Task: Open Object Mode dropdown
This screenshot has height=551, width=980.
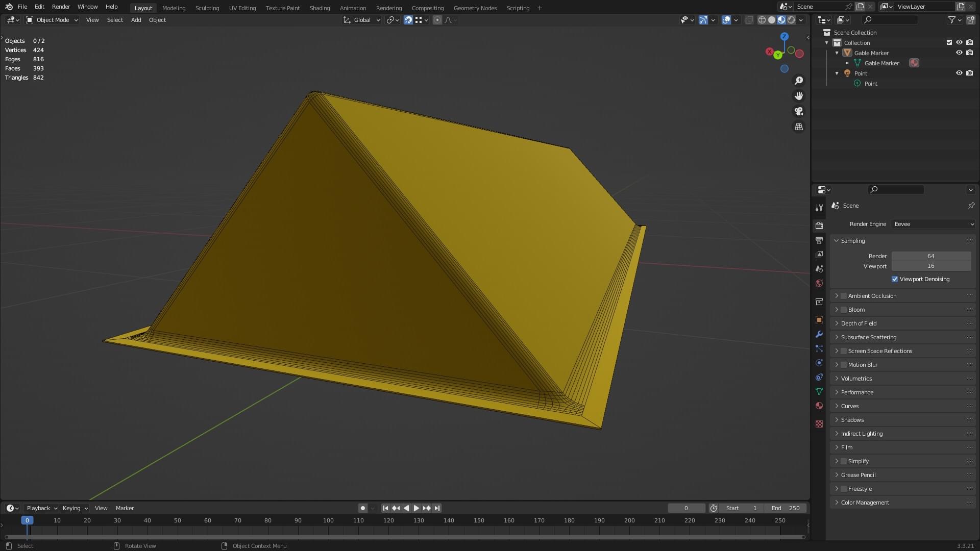Action: 52,20
